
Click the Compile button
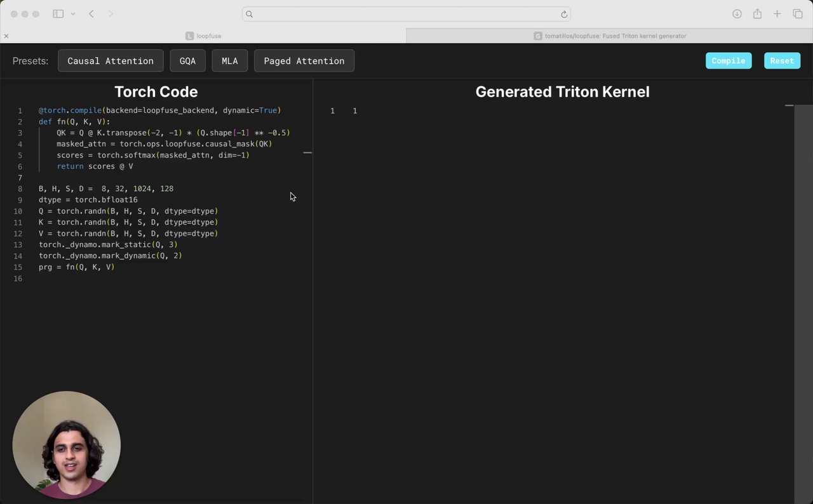coord(729,61)
